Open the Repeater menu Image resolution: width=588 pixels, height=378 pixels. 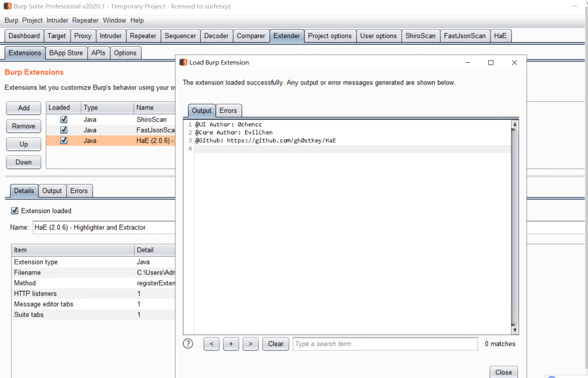pyautogui.click(x=85, y=20)
